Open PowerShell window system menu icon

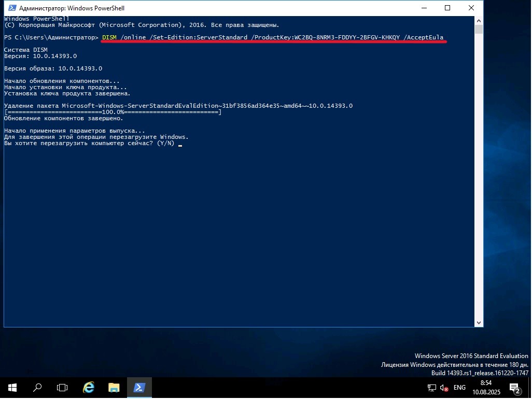pyautogui.click(x=10, y=8)
